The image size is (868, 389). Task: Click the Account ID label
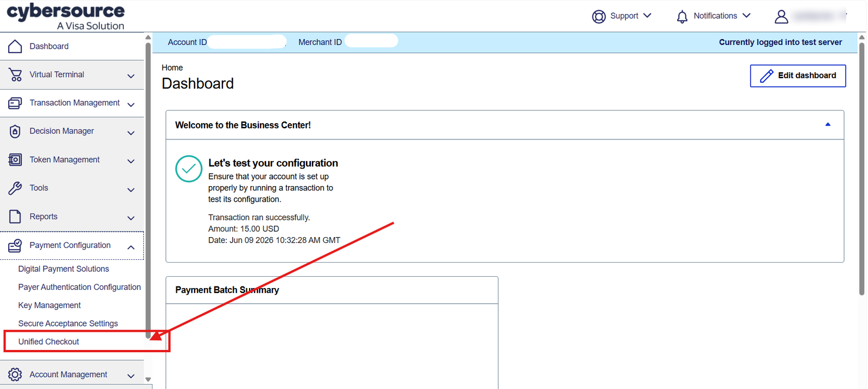click(187, 42)
